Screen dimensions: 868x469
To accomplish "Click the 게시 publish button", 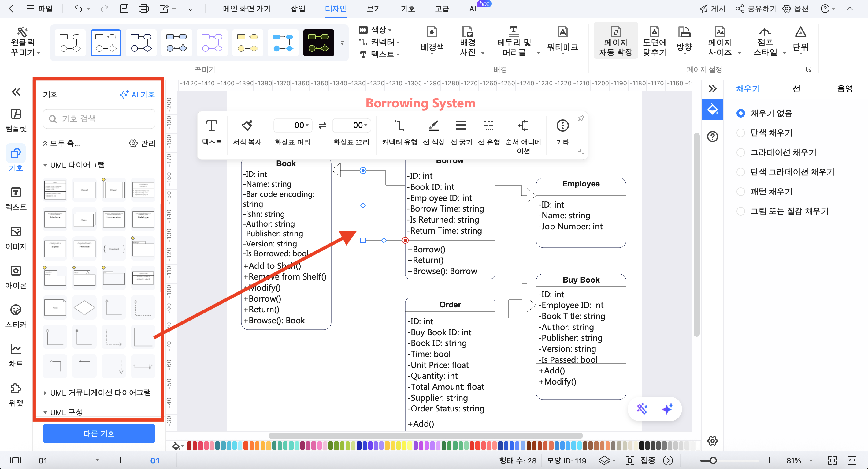I will pyautogui.click(x=712, y=9).
